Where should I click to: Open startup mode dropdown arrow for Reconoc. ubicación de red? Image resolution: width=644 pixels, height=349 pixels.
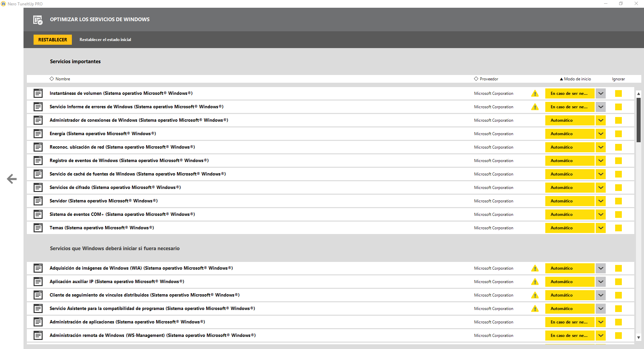point(601,147)
